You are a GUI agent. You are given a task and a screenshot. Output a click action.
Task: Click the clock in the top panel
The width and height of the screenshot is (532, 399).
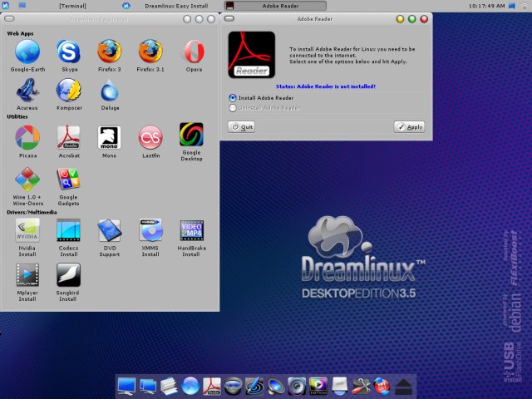[x=487, y=6]
